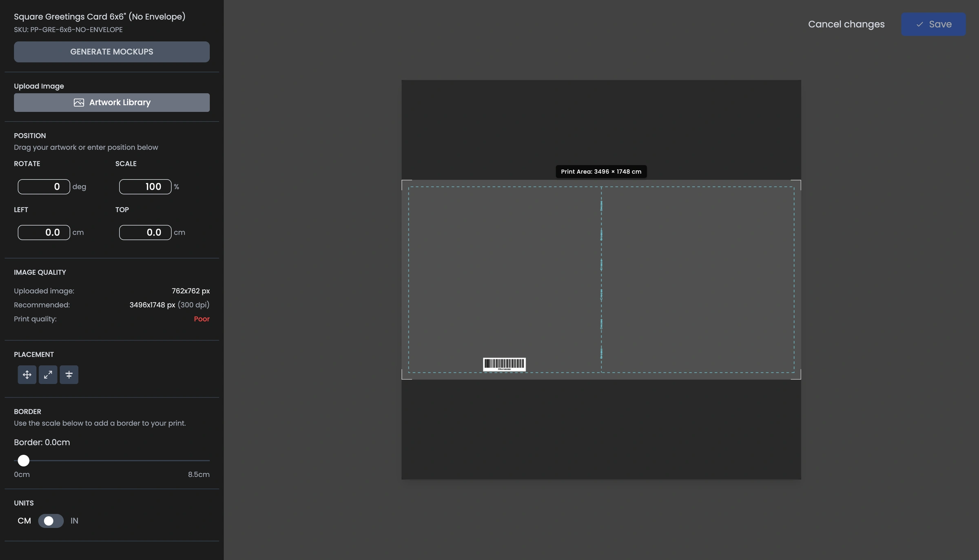
Task: Click GENERATE MOCKUPS
Action: (112, 52)
